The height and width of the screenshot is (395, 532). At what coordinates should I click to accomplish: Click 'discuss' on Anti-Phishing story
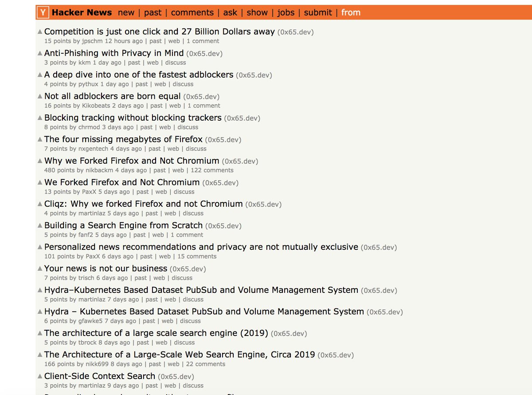pos(176,63)
